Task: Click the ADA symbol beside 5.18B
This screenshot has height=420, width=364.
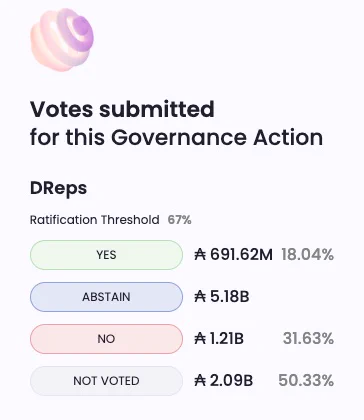Action: point(200,297)
